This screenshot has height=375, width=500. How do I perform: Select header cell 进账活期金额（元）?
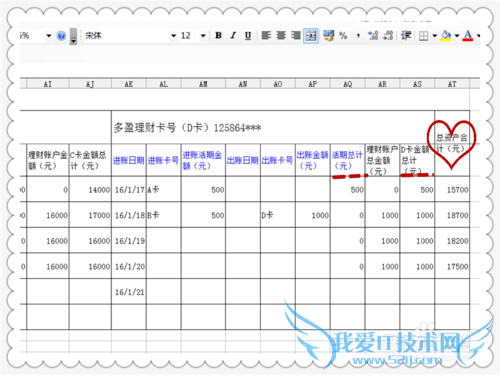tap(203, 160)
